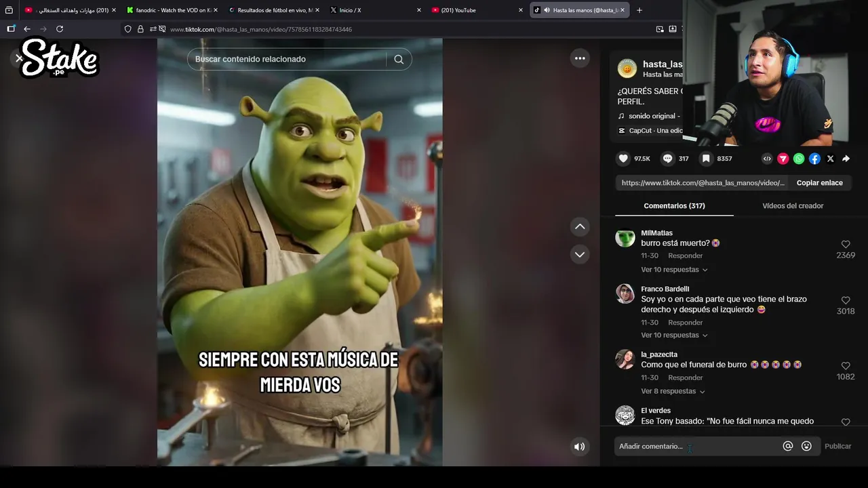Go back with the browser back arrow
The width and height of the screenshot is (868, 488).
click(26, 29)
